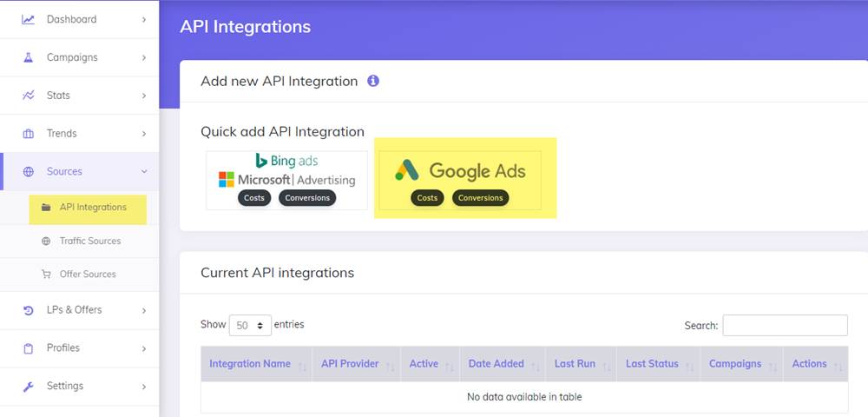
Task: Click the Traffic Sources globe icon
Action: pos(46,241)
